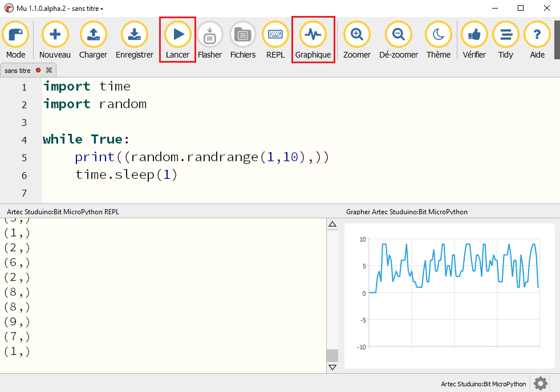Switch the Thème to night mode
The image size is (560, 392).
[439, 39]
